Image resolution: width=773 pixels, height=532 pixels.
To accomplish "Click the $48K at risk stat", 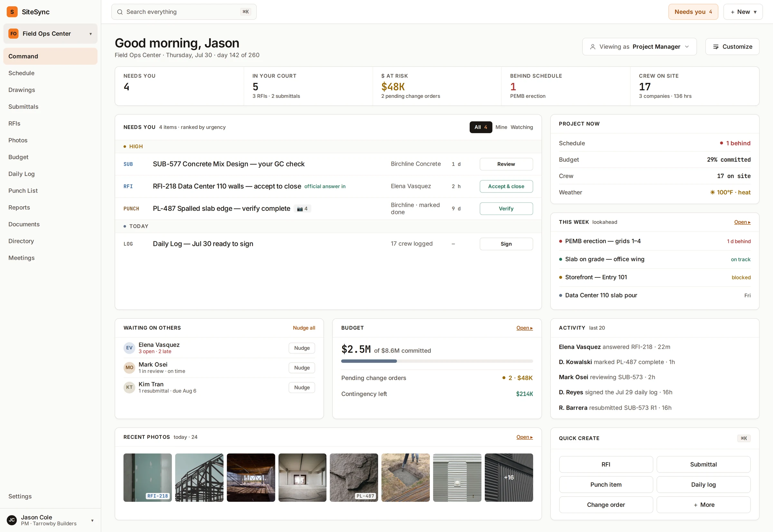I will pos(437,86).
